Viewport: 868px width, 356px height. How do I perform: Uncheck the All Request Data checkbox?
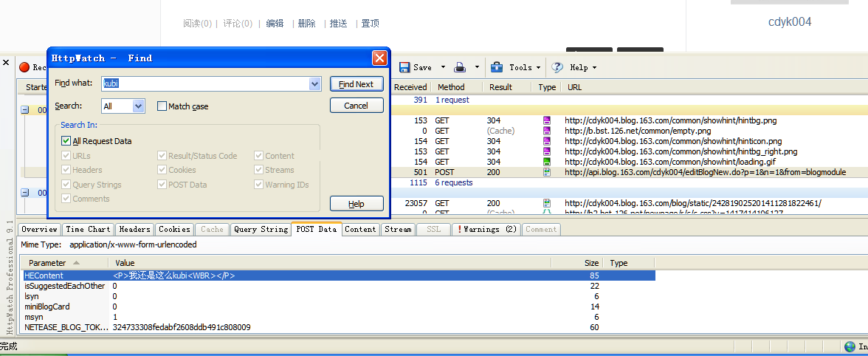[66, 141]
